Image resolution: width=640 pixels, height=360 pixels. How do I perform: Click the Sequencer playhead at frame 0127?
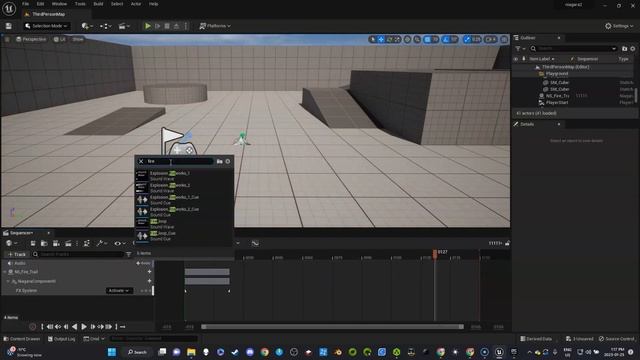(435, 253)
